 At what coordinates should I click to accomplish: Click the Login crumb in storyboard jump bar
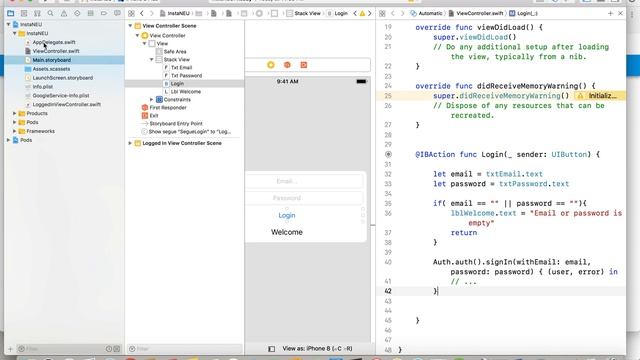pyautogui.click(x=338, y=13)
